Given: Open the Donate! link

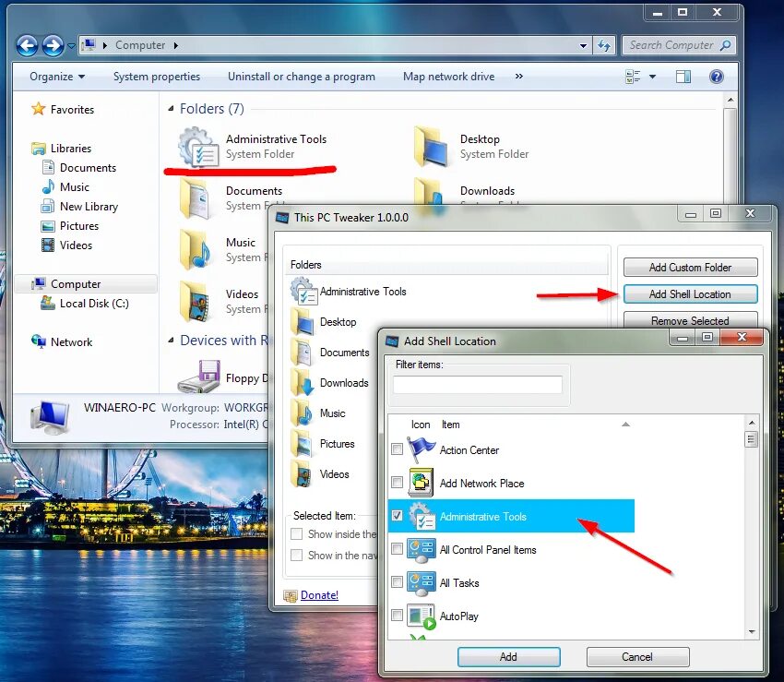Looking at the screenshot, I should point(319,595).
